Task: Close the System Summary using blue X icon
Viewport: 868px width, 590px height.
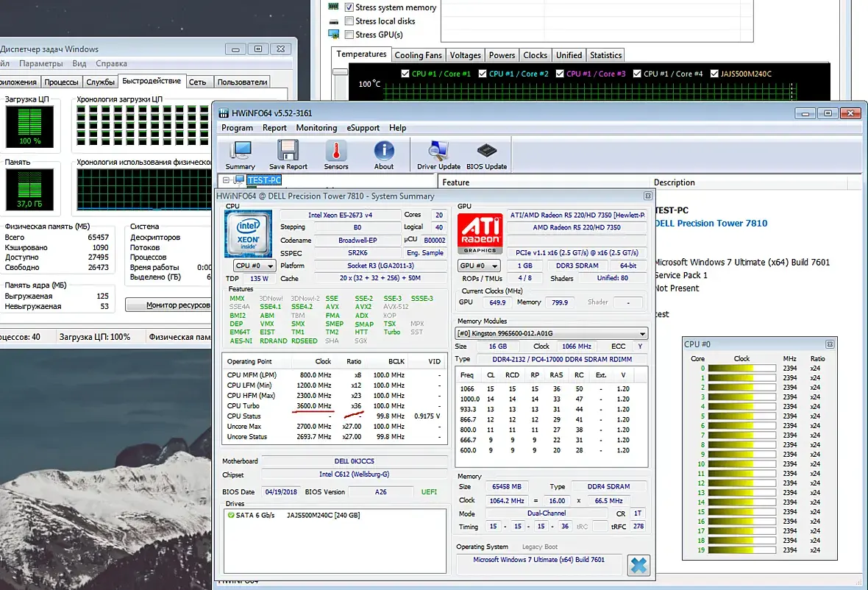Action: (x=638, y=565)
